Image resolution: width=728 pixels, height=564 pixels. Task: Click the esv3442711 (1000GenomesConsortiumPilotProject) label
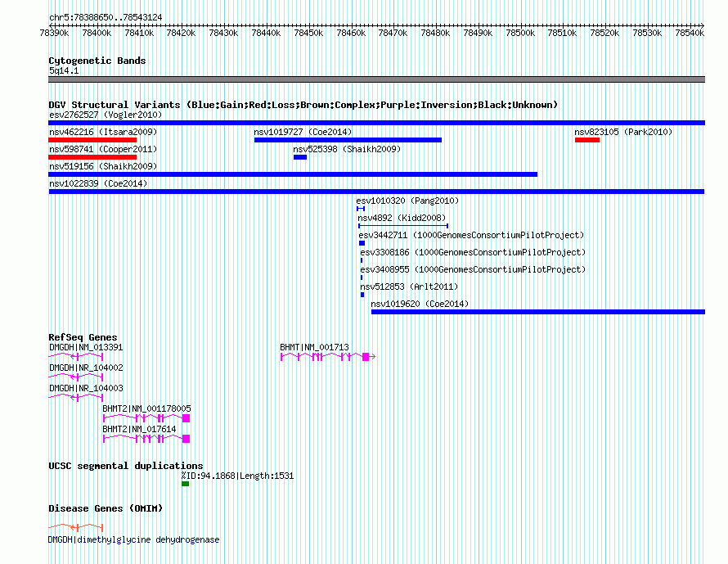point(471,235)
